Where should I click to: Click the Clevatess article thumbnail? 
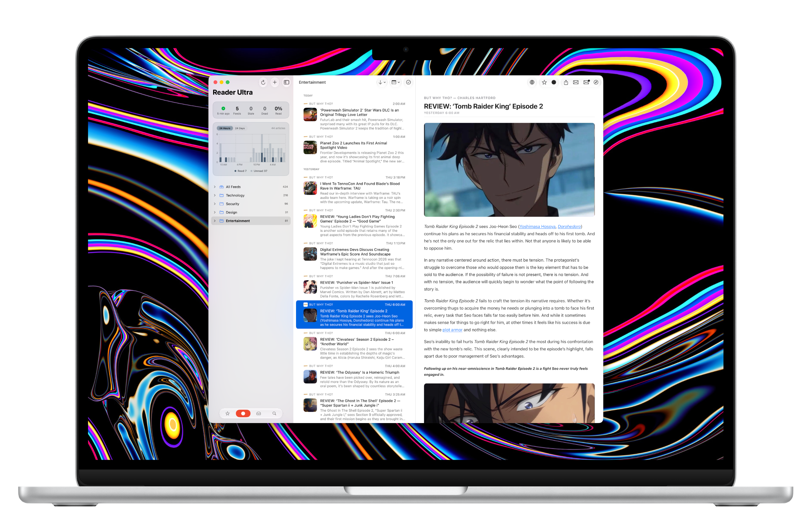[x=310, y=344]
